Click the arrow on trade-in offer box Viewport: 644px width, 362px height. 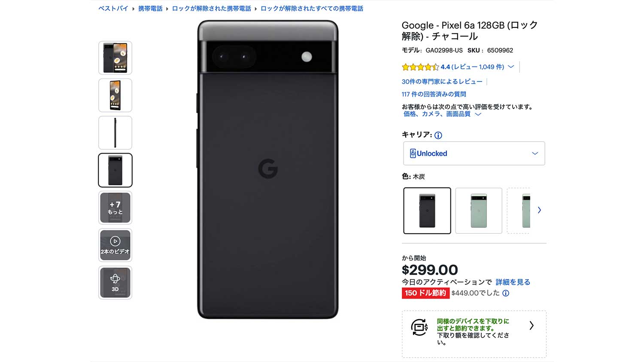[x=532, y=326]
